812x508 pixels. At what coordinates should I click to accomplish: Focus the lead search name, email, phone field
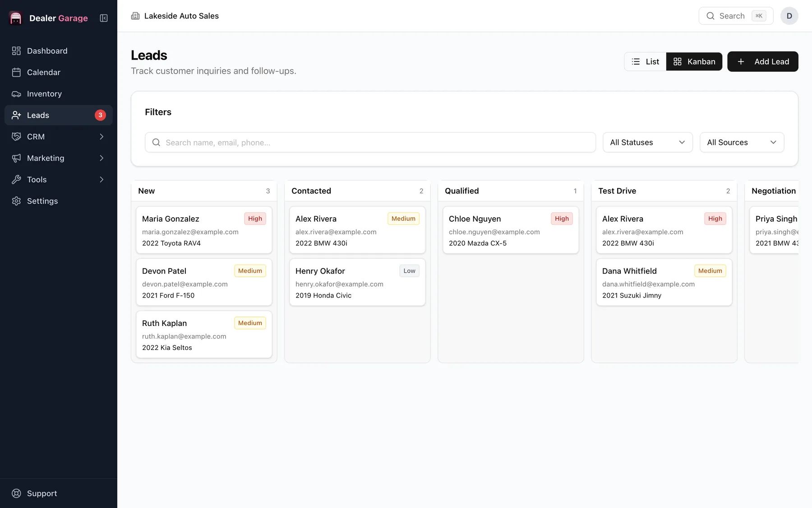coord(370,142)
